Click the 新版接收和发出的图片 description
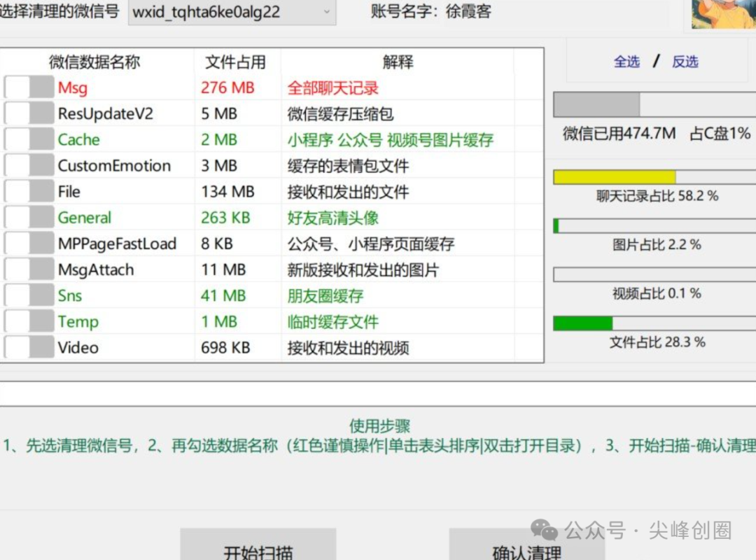 (x=363, y=270)
